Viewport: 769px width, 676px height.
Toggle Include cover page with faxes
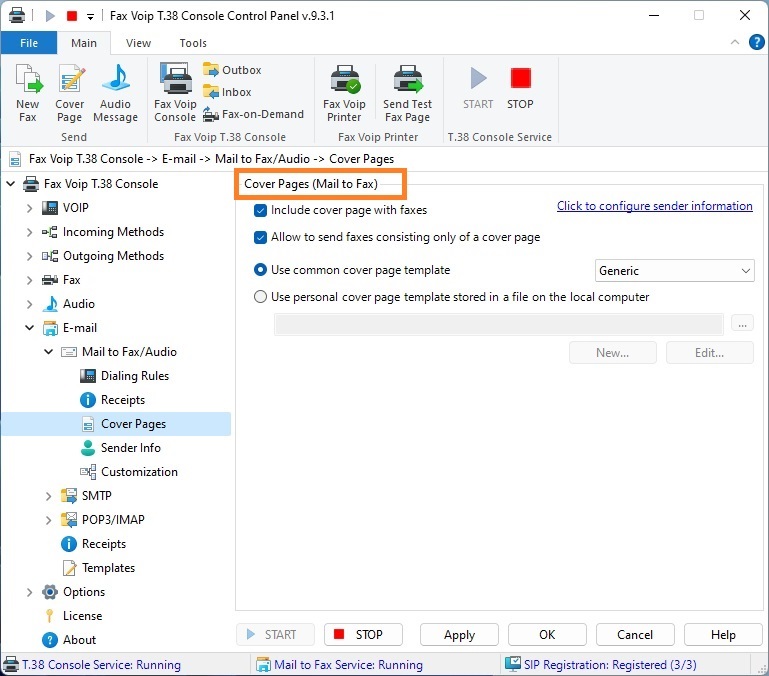pyautogui.click(x=260, y=210)
